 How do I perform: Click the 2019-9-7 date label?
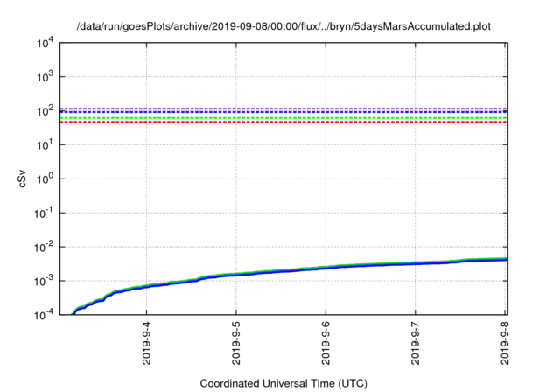coord(415,343)
